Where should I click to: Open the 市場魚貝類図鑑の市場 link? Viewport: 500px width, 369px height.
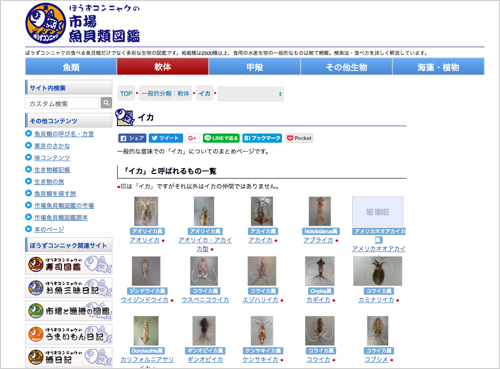click(64, 206)
